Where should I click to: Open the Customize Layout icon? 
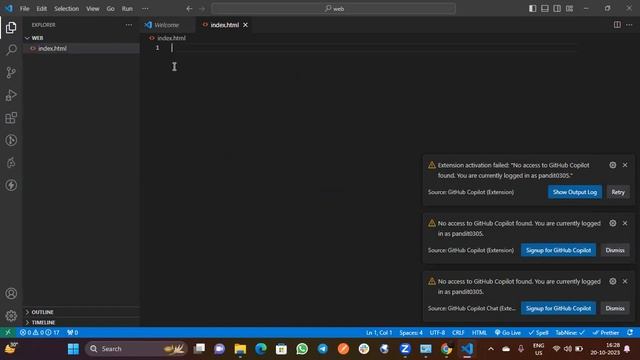point(569,9)
